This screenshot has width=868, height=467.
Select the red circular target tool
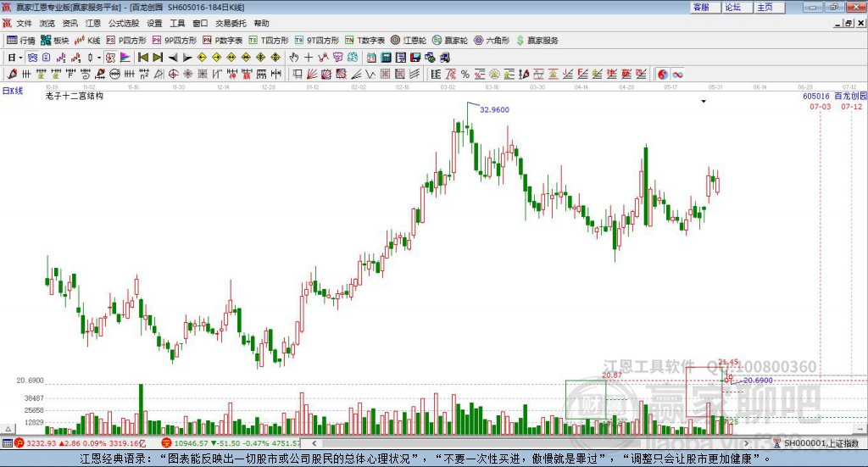173,74
